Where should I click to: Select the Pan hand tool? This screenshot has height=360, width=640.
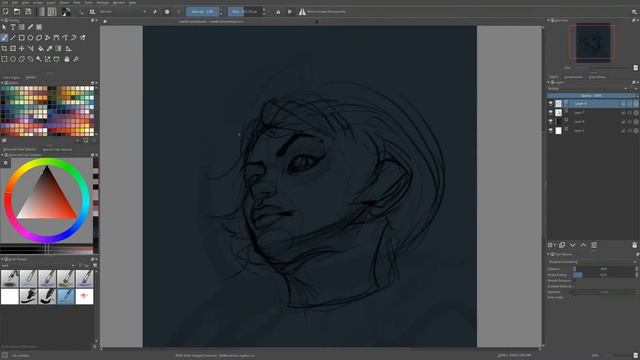67,59
